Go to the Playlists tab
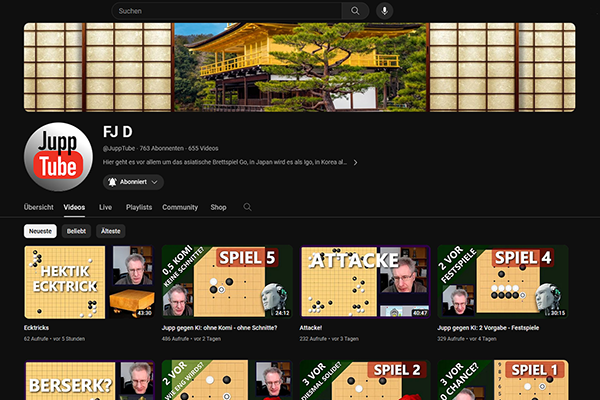The width and height of the screenshot is (600, 400). (x=139, y=207)
